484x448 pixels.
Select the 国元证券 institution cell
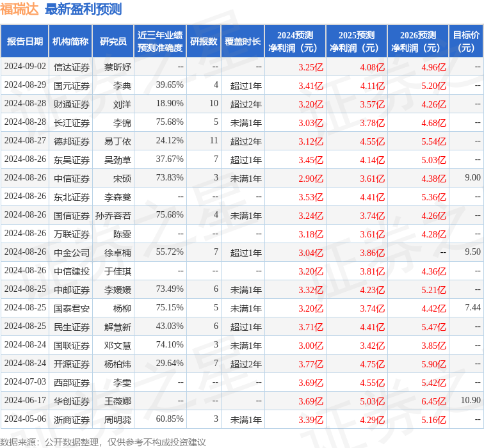[72, 86]
